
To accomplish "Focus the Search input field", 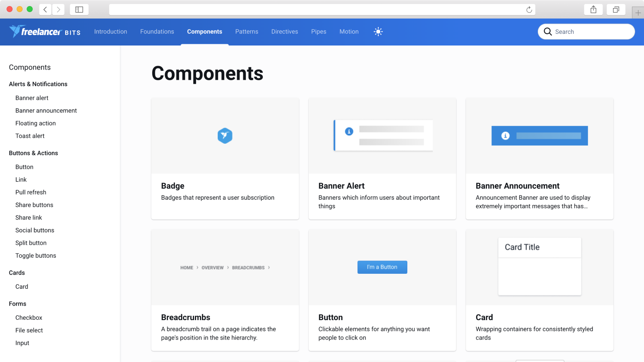I will tap(586, 31).
